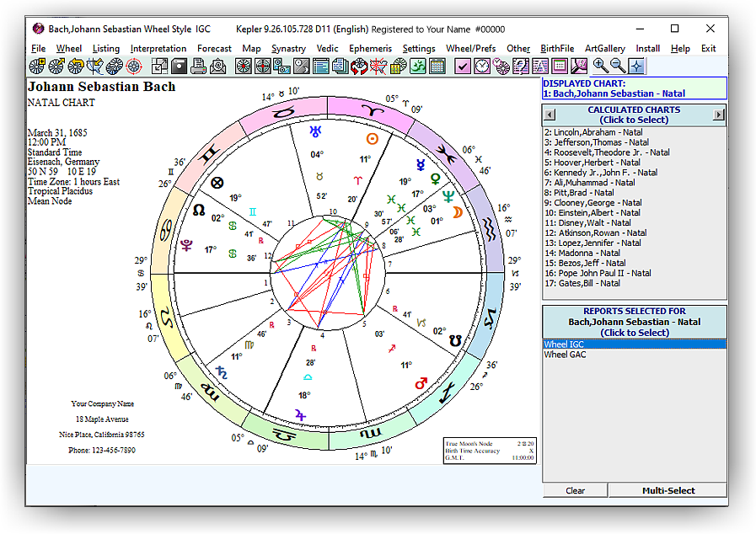Toggle the blue star toolbar button
The image size is (756, 534).
(x=636, y=66)
